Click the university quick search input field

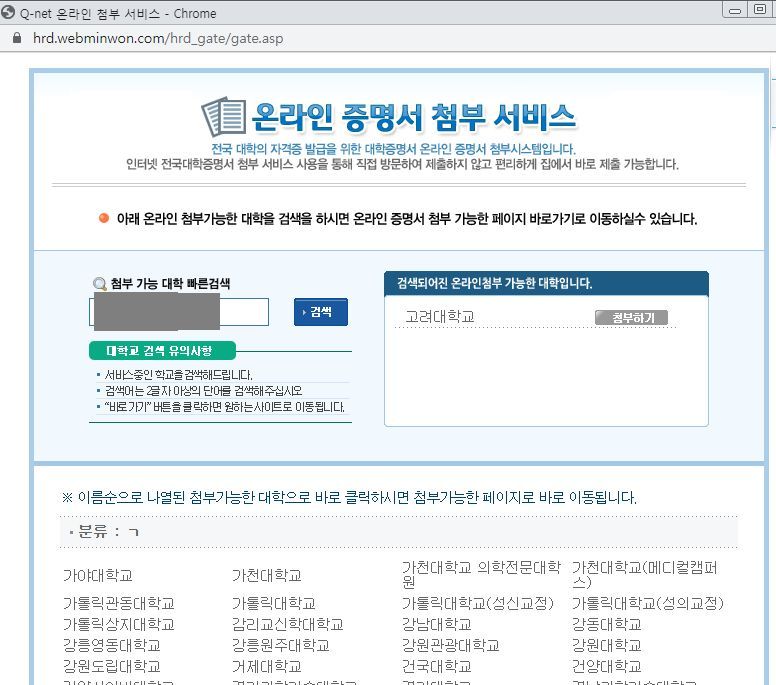tap(179, 312)
